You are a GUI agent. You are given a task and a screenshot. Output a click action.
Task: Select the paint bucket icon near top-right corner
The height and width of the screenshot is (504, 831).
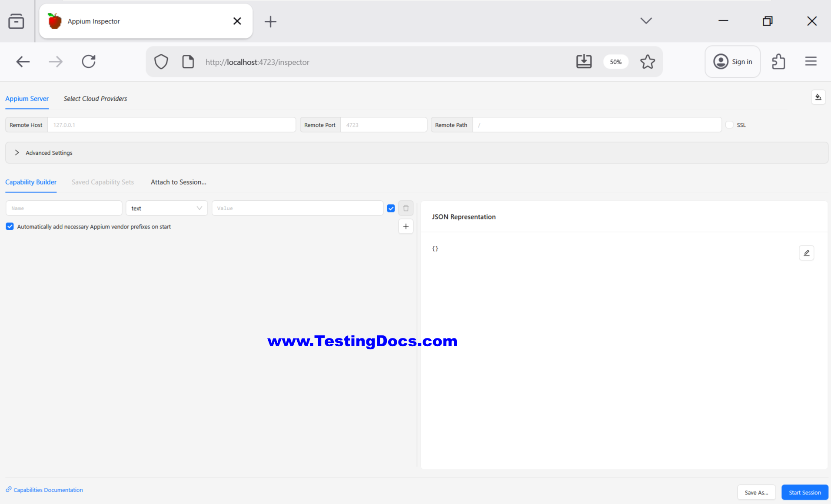[x=819, y=97]
